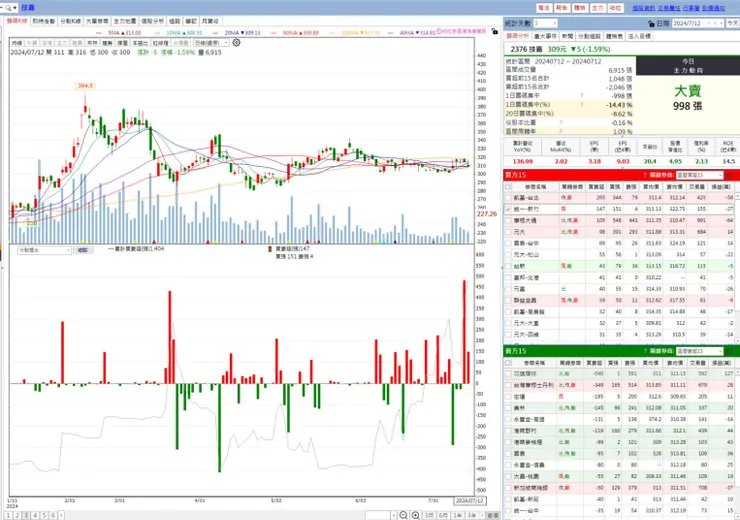Open help mark next to 1日籌碼集中(%)

coord(581,105)
